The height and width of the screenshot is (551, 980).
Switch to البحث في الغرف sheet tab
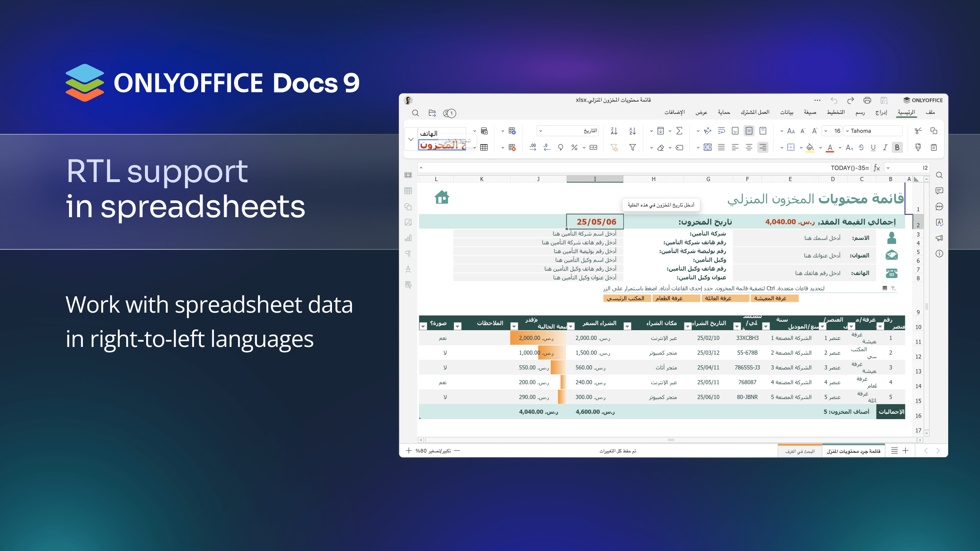(800, 451)
